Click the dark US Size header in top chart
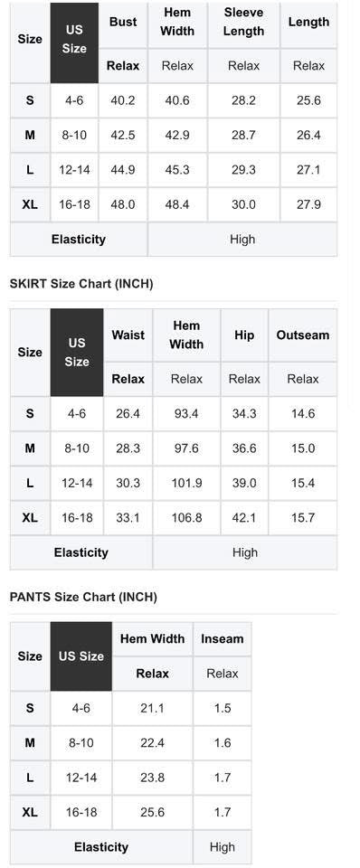Image resolution: width=360 pixels, height=868 pixels. (x=74, y=43)
